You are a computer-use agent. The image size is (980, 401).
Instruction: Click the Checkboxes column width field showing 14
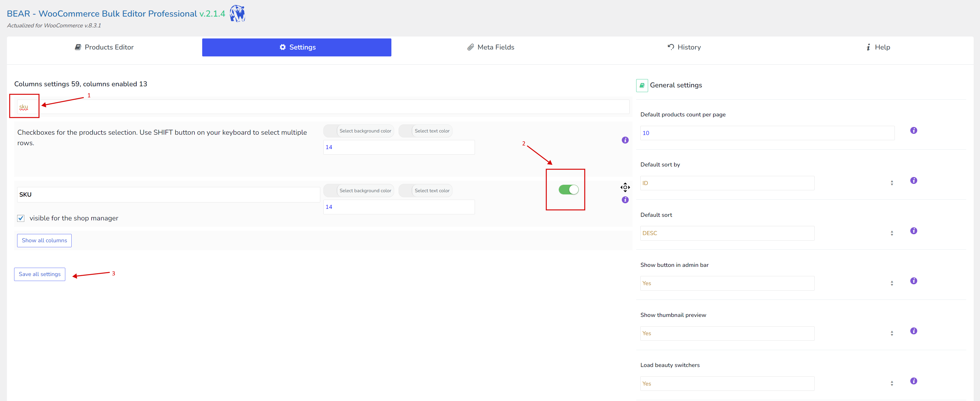399,147
